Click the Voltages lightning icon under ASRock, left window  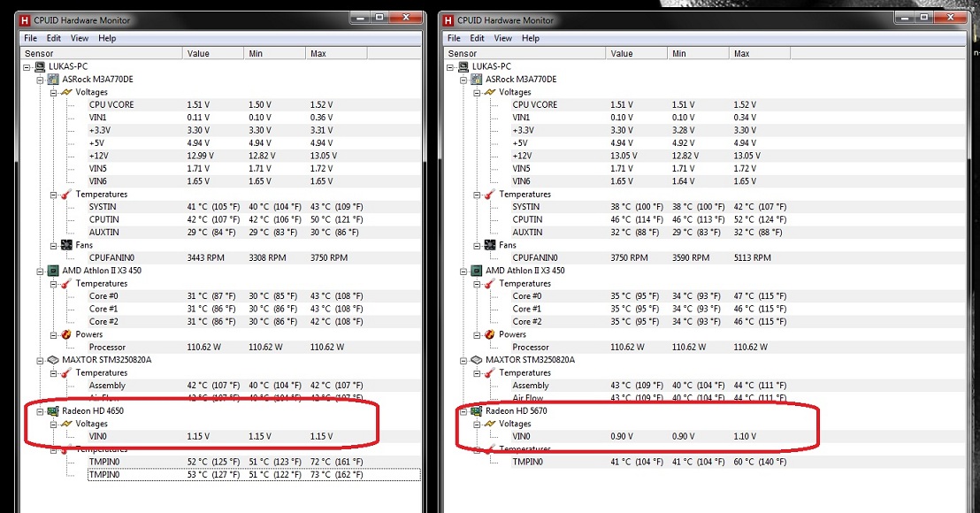66,92
